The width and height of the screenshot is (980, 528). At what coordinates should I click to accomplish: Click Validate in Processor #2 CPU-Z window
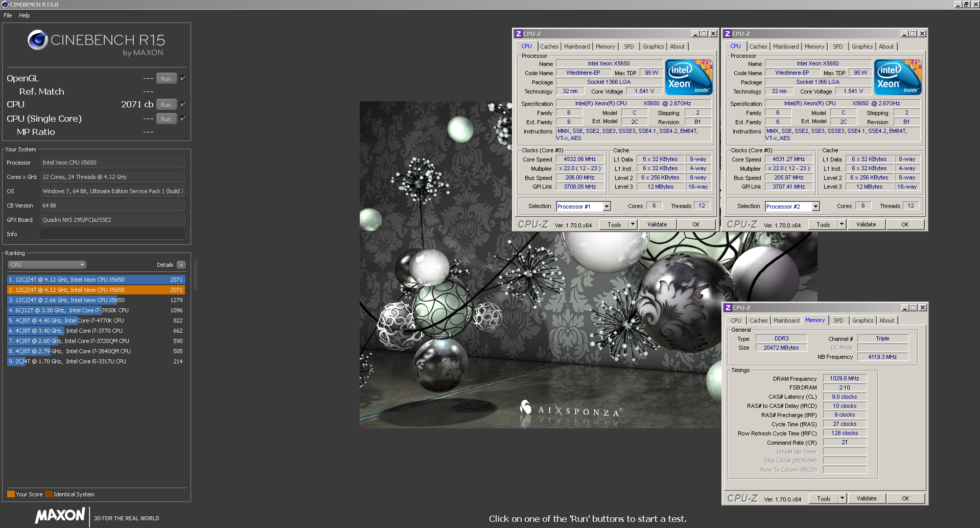(x=866, y=224)
